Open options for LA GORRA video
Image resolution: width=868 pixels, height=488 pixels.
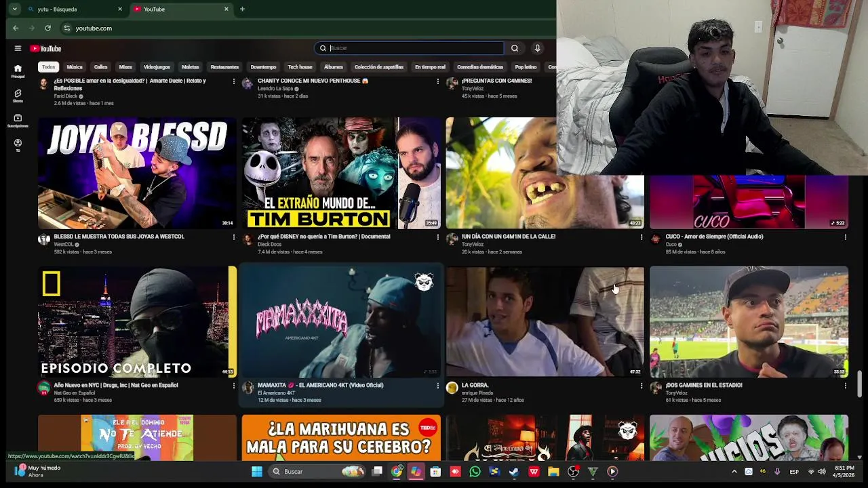[x=641, y=386]
